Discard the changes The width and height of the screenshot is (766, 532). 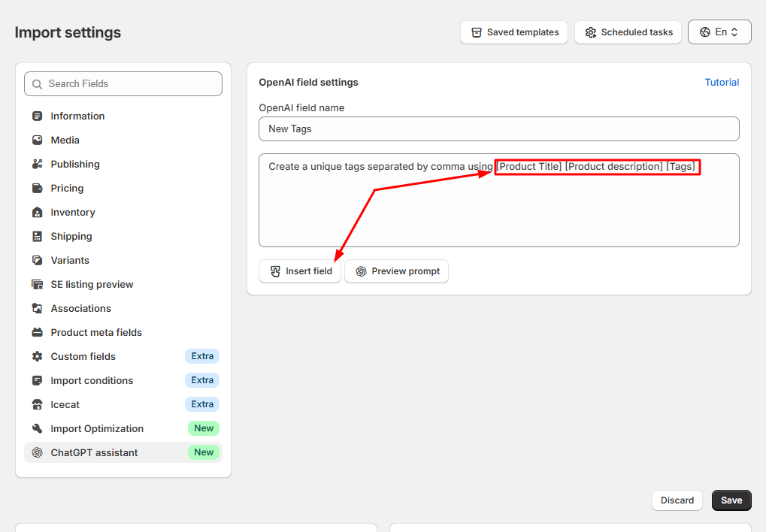[677, 500]
